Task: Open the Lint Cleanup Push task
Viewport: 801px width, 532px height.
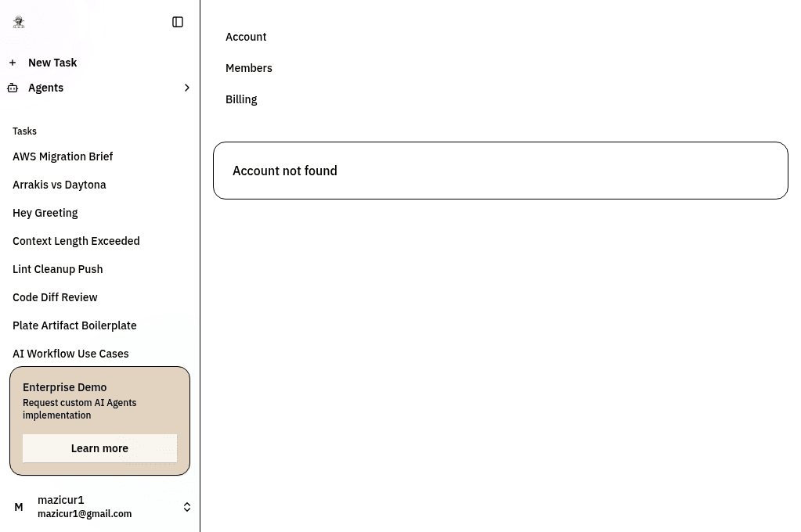Action: [57, 269]
